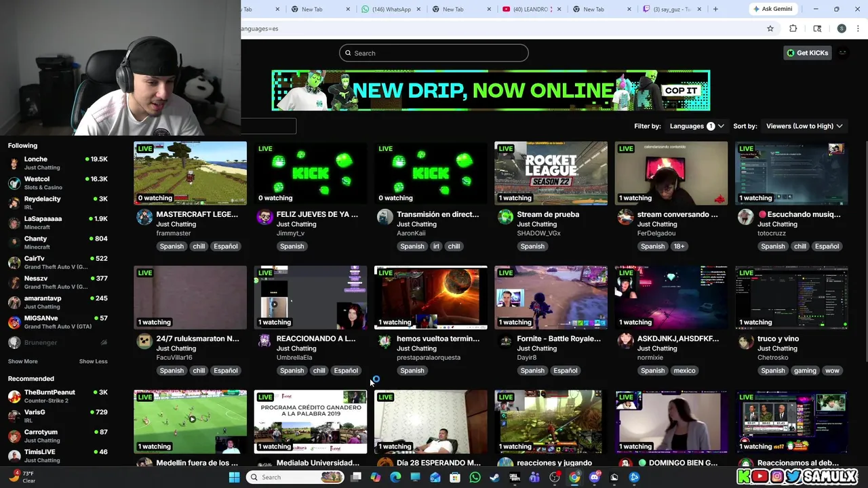Open Microsoft Teams from the taskbar
This screenshot has width=868, height=488.
tap(534, 477)
